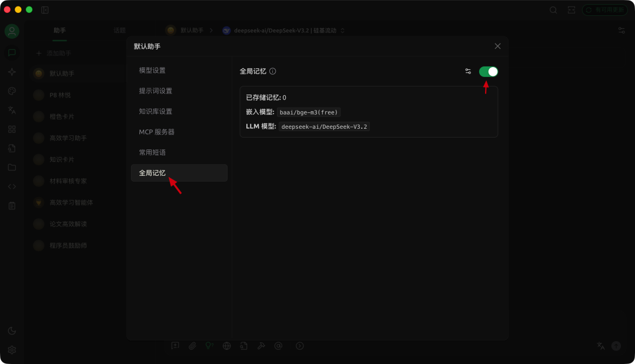The height and width of the screenshot is (364, 635).
Task: Attach a file with the paperclip icon
Action: (x=192, y=346)
